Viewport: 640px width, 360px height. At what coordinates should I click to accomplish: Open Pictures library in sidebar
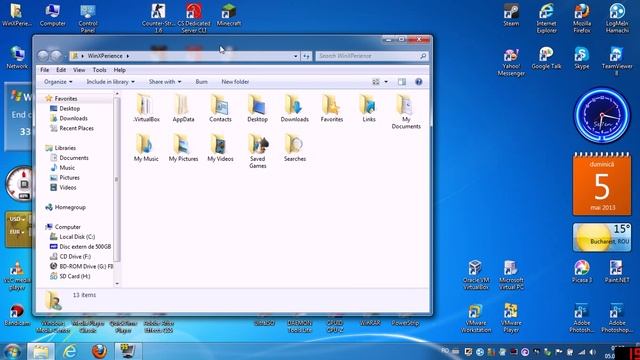click(x=69, y=178)
